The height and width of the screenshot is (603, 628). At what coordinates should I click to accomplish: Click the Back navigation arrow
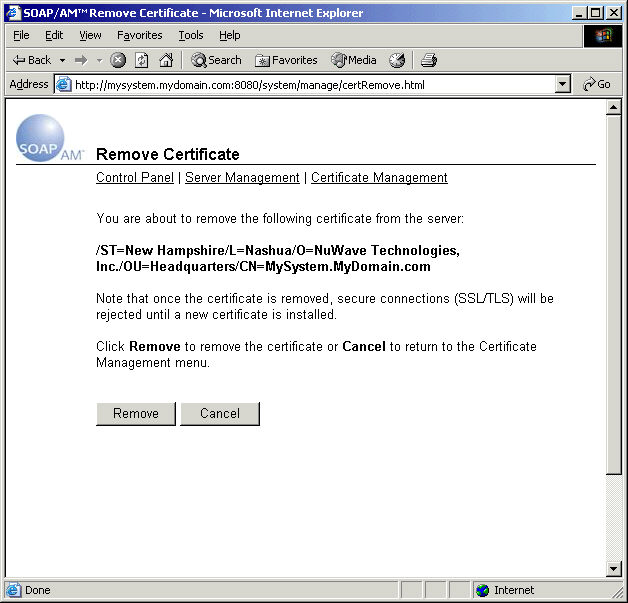pos(30,60)
